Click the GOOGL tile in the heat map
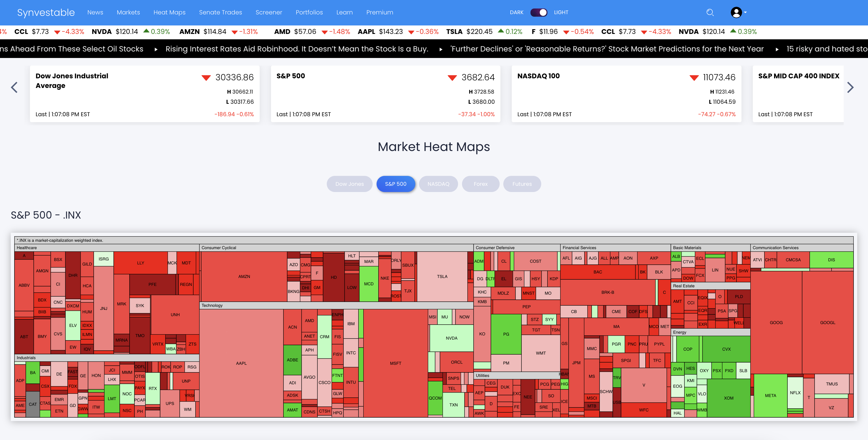This screenshot has width=868, height=440. (828, 322)
